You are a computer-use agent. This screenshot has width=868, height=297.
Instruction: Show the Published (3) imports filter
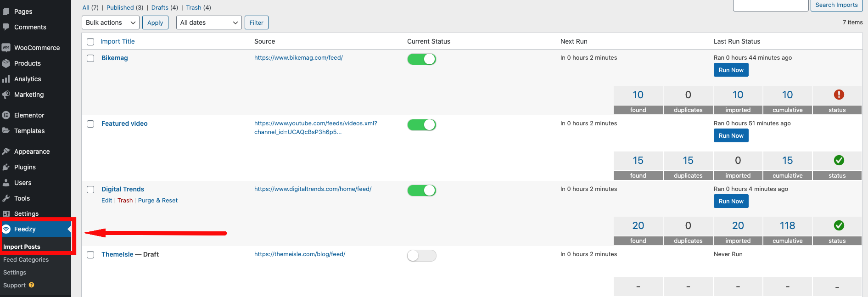click(125, 7)
